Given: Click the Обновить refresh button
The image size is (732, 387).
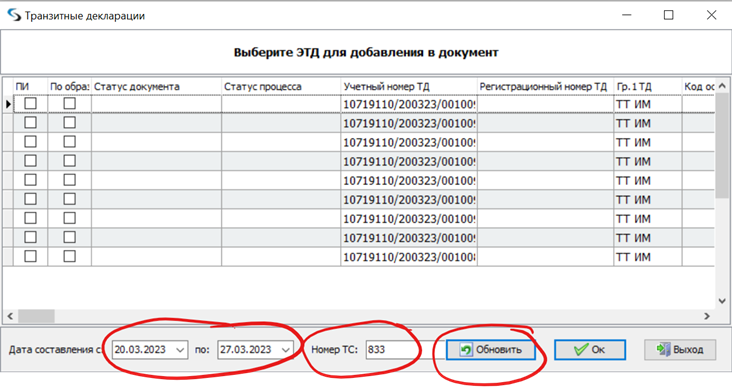Looking at the screenshot, I should pyautogui.click(x=491, y=349).
